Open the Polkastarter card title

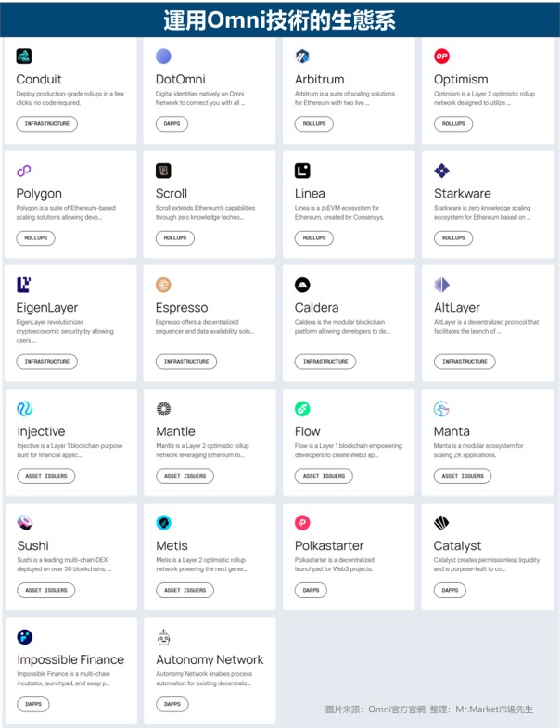(329, 545)
